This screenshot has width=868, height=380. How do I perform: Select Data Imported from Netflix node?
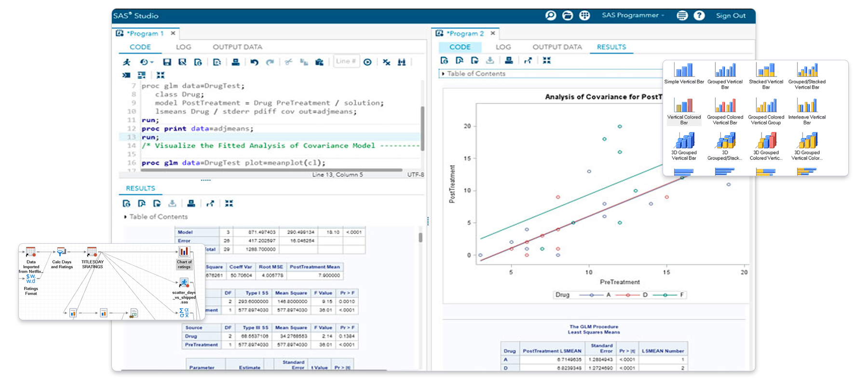click(31, 260)
